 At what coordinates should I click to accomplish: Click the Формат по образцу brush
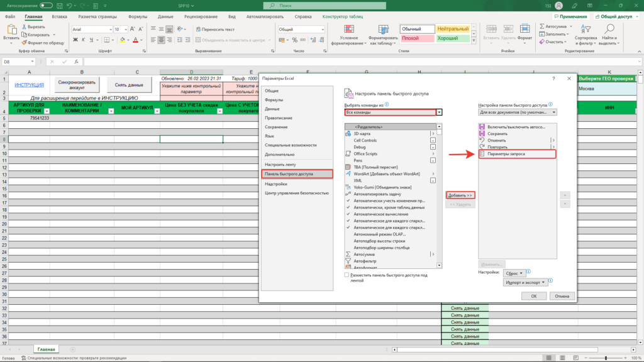25,43
